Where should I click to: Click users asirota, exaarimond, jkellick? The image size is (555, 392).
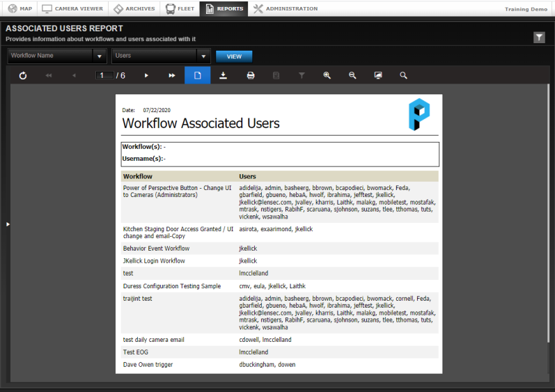click(x=276, y=229)
